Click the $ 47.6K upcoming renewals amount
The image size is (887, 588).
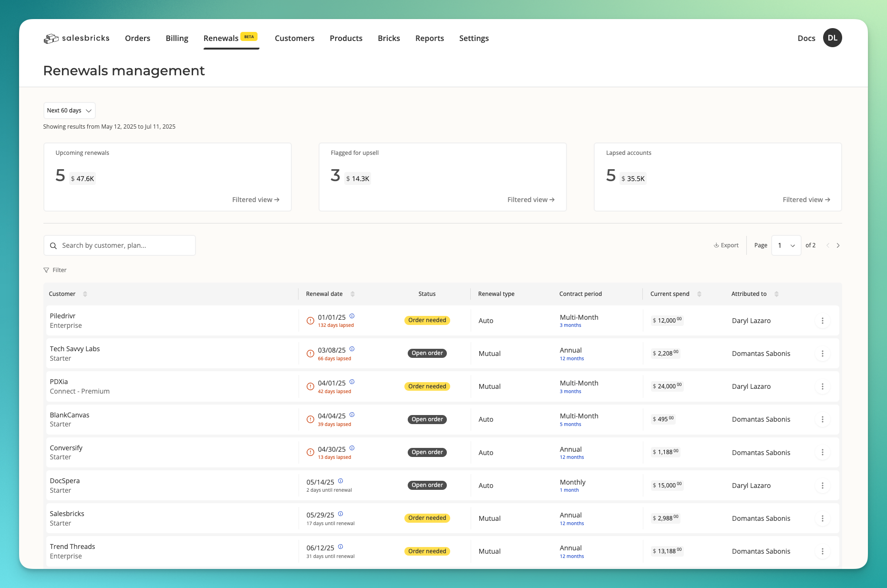click(83, 179)
